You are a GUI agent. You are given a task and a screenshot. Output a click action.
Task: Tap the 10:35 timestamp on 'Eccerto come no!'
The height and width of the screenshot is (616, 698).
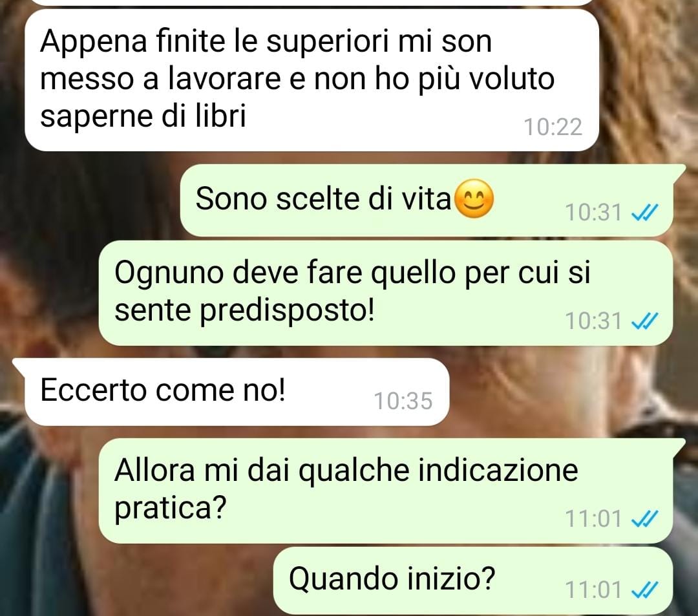(403, 401)
